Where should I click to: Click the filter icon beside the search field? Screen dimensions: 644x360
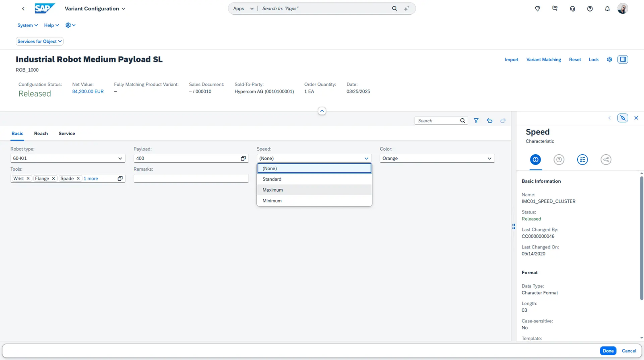point(476,120)
